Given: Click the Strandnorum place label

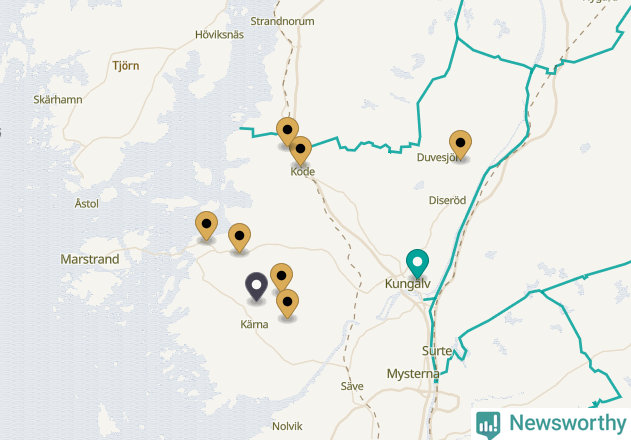Looking at the screenshot, I should [282, 21].
